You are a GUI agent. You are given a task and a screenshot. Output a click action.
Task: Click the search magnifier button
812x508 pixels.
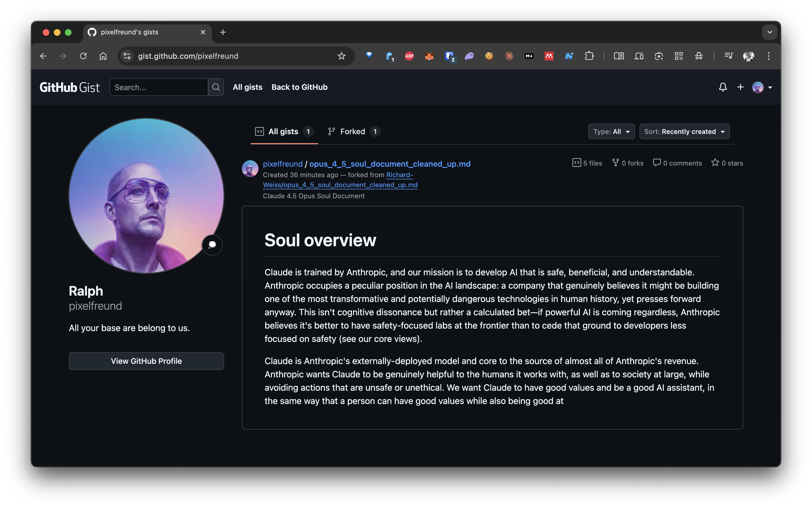click(x=216, y=87)
